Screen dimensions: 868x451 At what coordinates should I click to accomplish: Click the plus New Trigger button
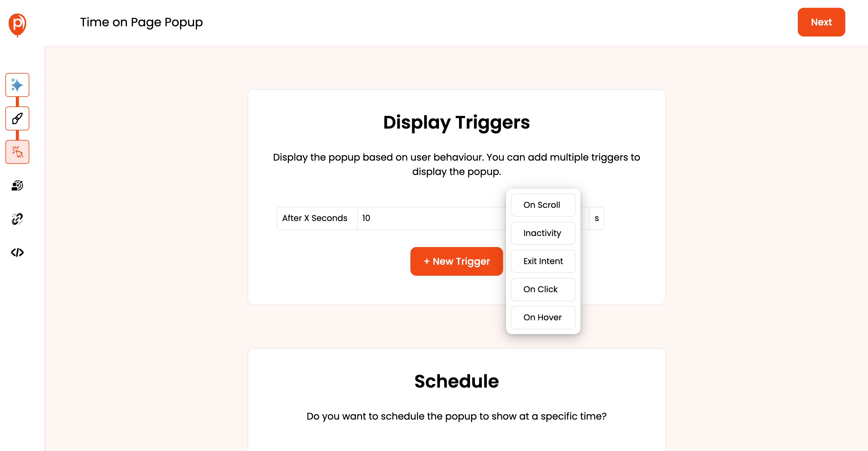(x=456, y=261)
